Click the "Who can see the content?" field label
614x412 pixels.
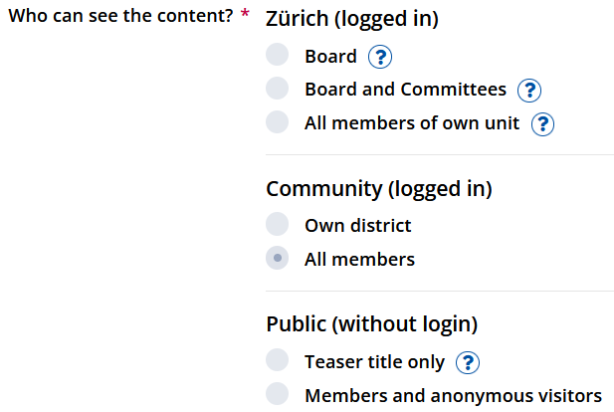pos(121,21)
